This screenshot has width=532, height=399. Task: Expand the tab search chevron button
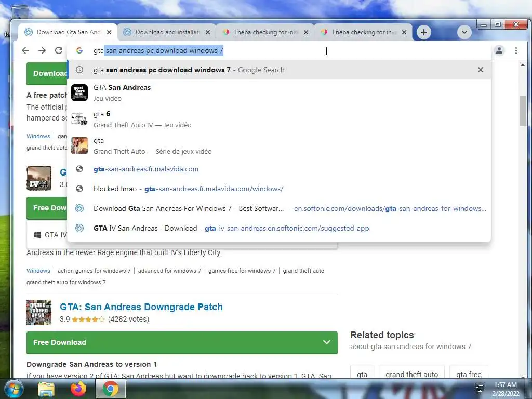tap(464, 32)
